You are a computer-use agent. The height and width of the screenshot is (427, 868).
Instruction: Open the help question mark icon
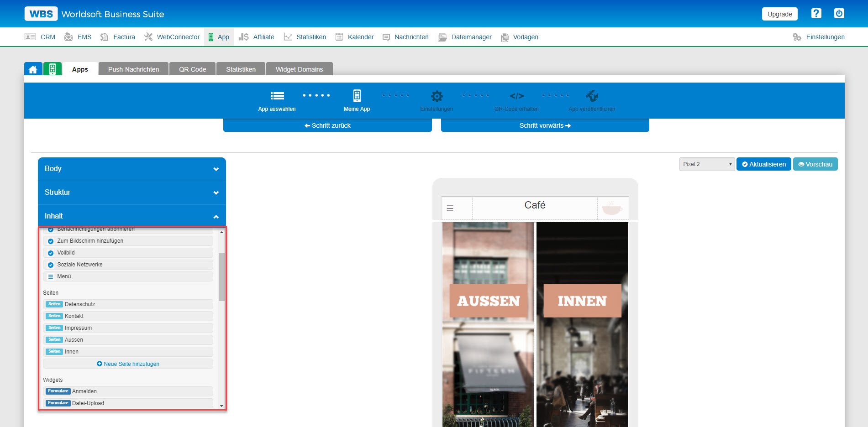[x=816, y=13]
